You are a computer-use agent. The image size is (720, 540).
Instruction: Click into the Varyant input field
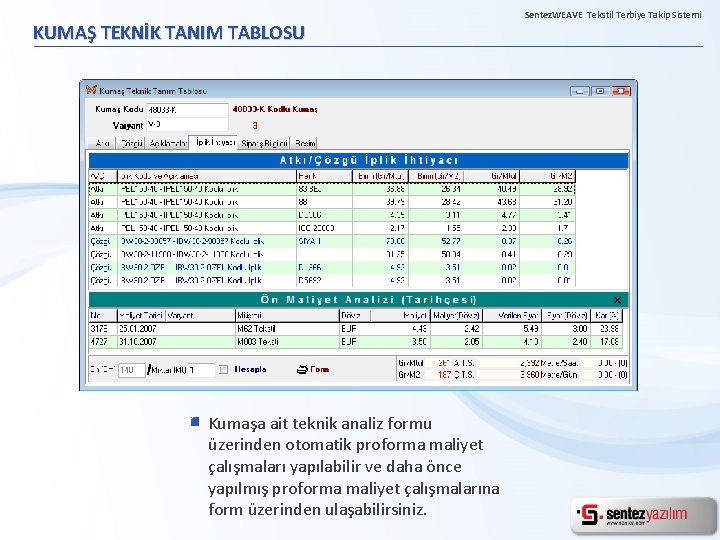click(187, 125)
